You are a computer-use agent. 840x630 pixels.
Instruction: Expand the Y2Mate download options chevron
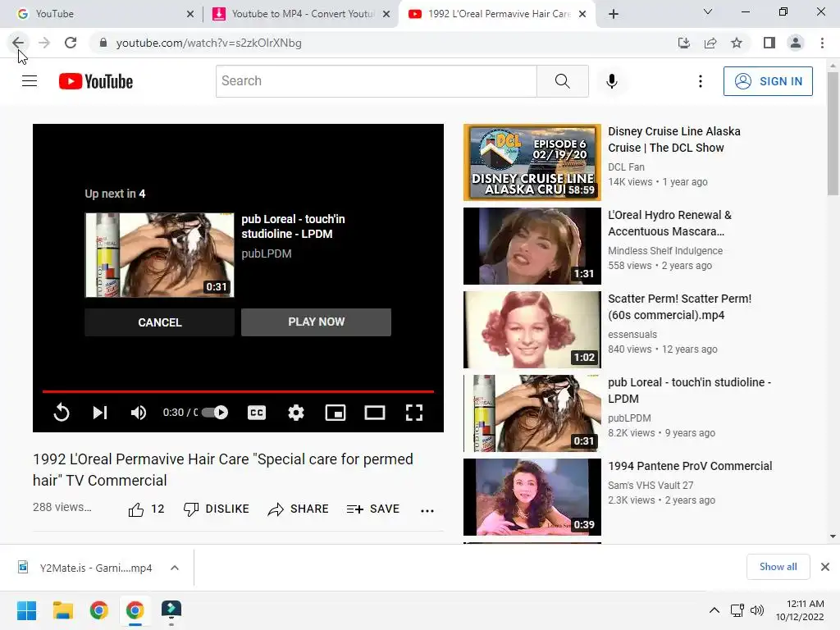[175, 568]
